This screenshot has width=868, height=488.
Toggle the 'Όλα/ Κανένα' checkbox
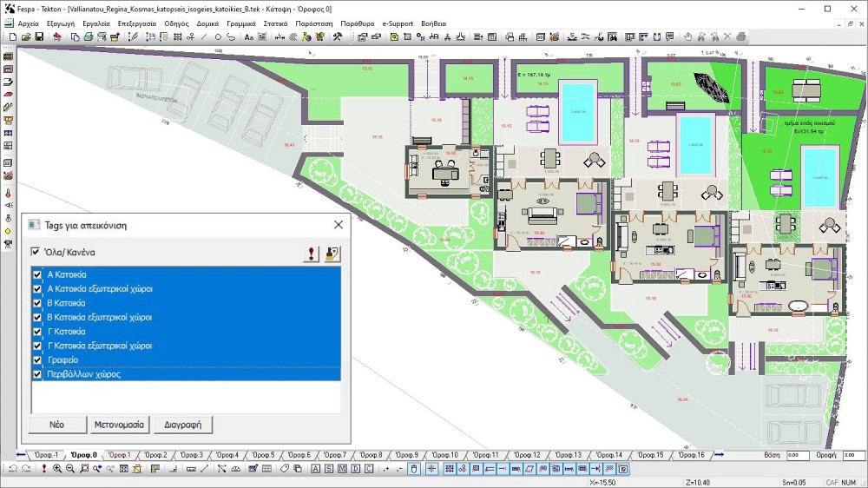[x=36, y=252]
